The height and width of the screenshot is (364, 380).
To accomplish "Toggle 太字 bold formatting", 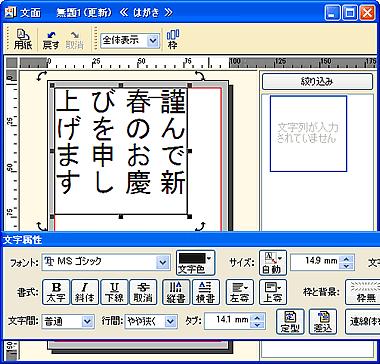I will pos(56,292).
